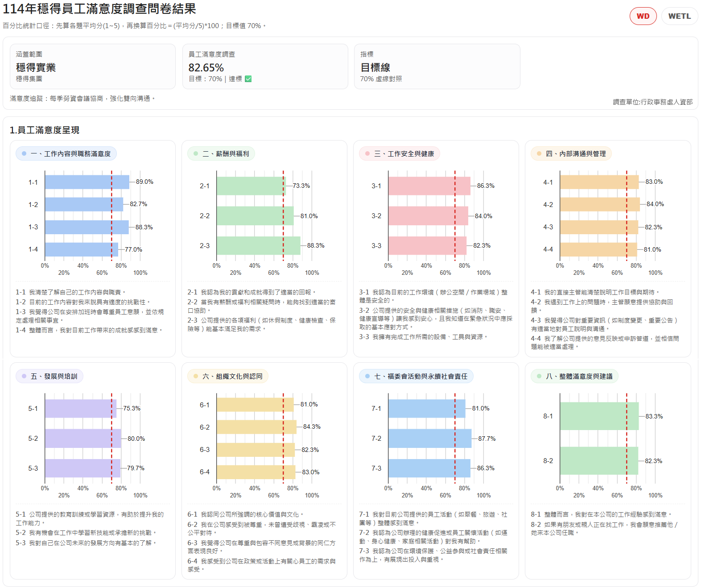Click the 5-1 purple bar at 75.3%
The width and height of the screenshot is (701, 588).
coord(81,408)
